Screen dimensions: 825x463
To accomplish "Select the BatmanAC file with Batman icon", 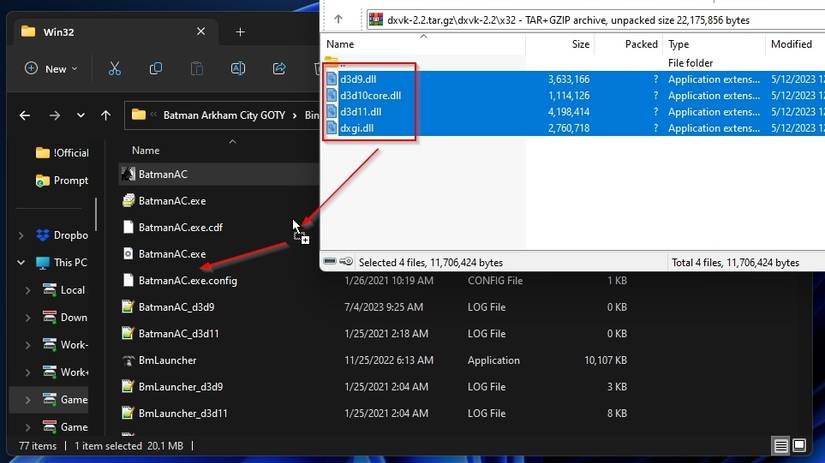I will (163, 174).
